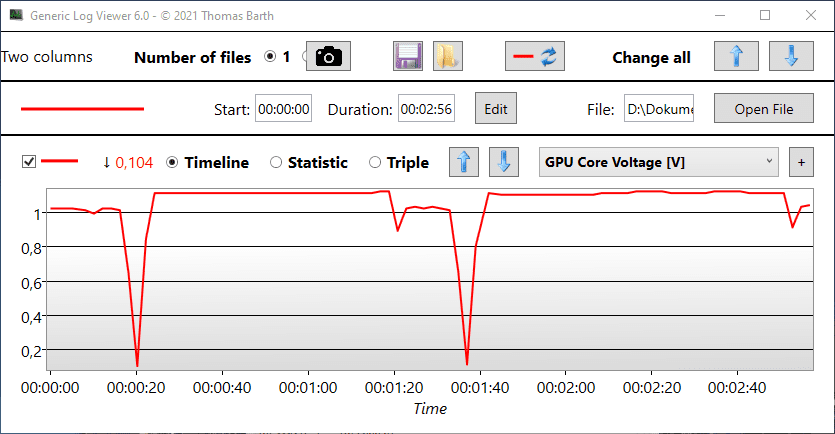Select the Triple radio button
This screenshot has height=434, width=835.
click(375, 162)
